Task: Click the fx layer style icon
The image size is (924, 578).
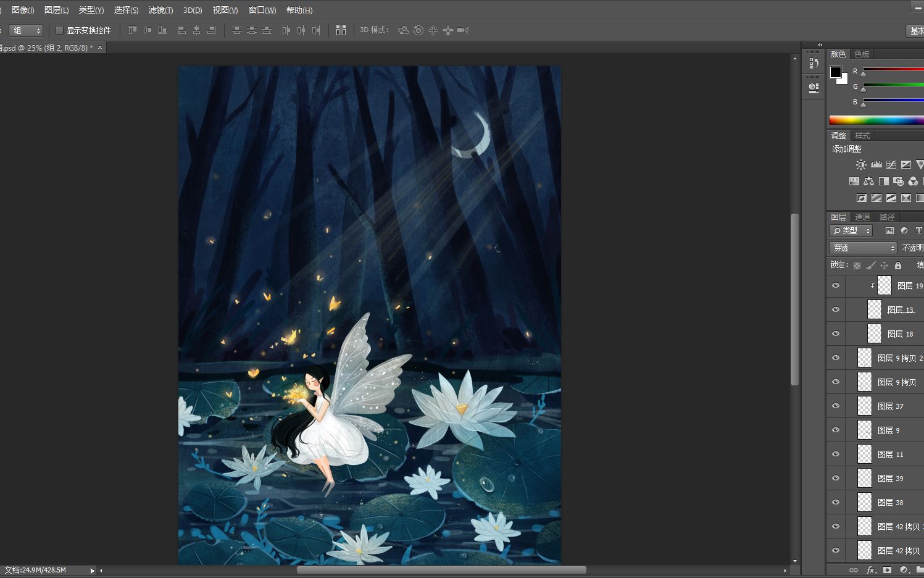Action: click(871, 570)
